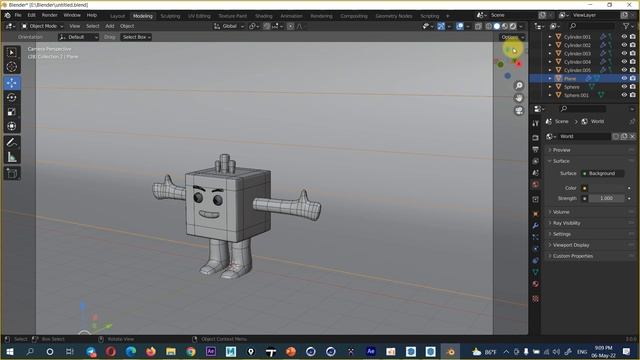Switch to wireframe viewport shading
This screenshot has height=360, width=640.
coord(489,26)
